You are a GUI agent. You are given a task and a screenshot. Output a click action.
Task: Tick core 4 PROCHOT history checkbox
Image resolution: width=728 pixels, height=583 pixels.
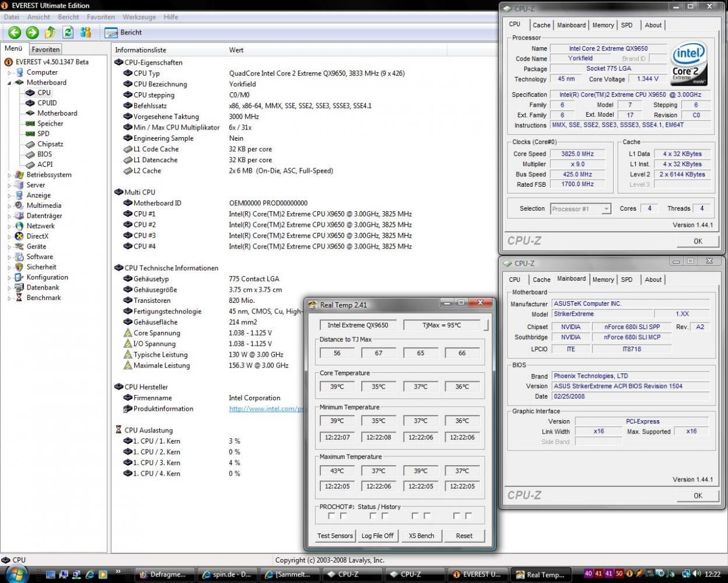point(468,516)
